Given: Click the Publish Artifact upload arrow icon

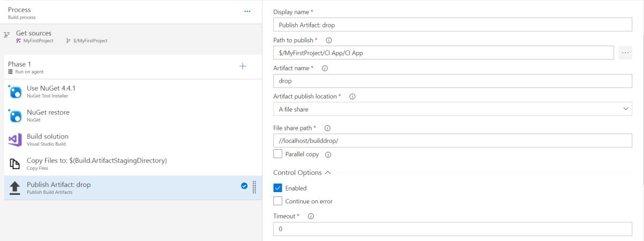Looking at the screenshot, I should 15,188.
